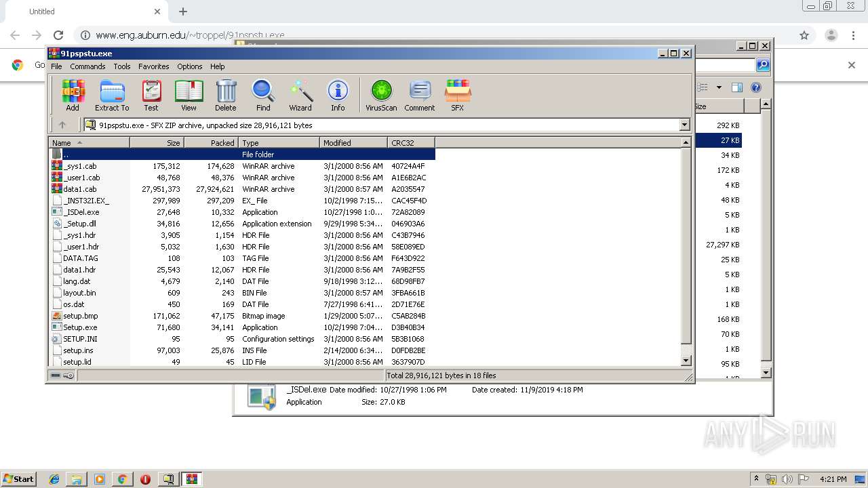Click the SFX toolbar icon
868x488 pixels.
coord(458,95)
